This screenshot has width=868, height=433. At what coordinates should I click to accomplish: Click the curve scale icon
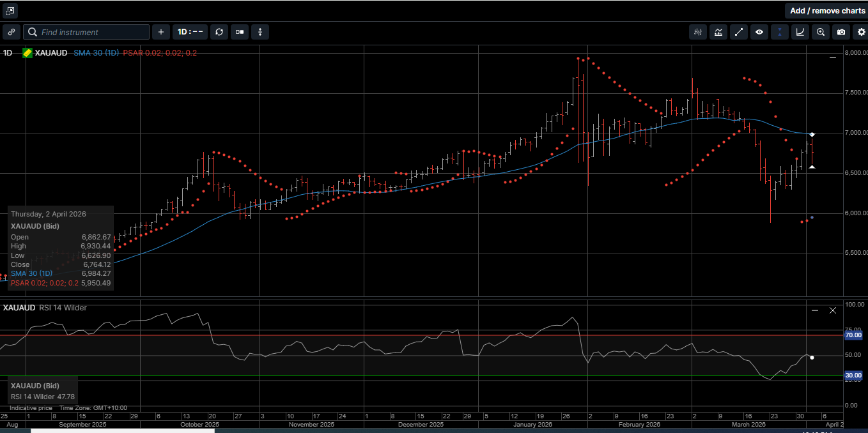pyautogui.click(x=800, y=32)
